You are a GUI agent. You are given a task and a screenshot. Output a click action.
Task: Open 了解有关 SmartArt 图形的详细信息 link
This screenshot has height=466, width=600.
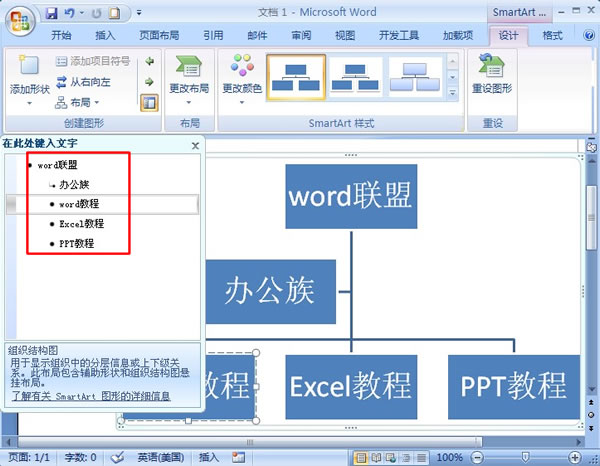(x=91, y=396)
